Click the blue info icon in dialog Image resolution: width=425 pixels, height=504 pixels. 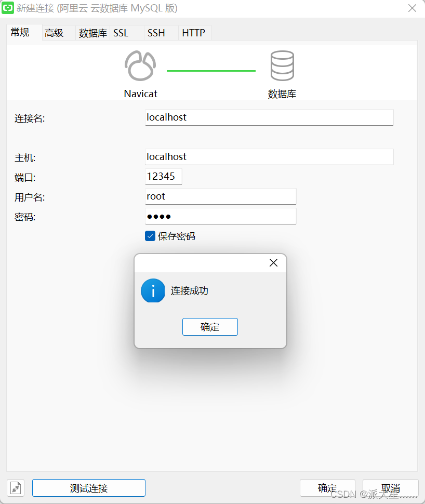click(x=153, y=290)
